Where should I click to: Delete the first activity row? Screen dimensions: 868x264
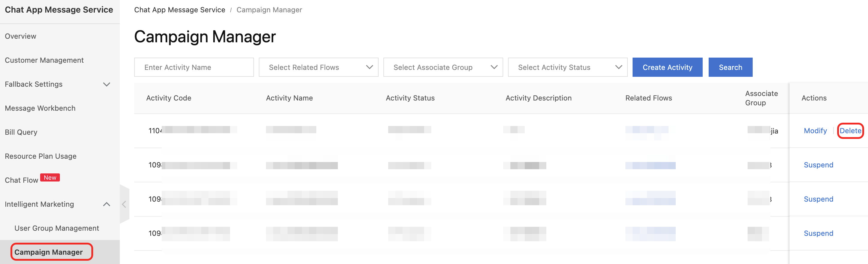coord(850,130)
